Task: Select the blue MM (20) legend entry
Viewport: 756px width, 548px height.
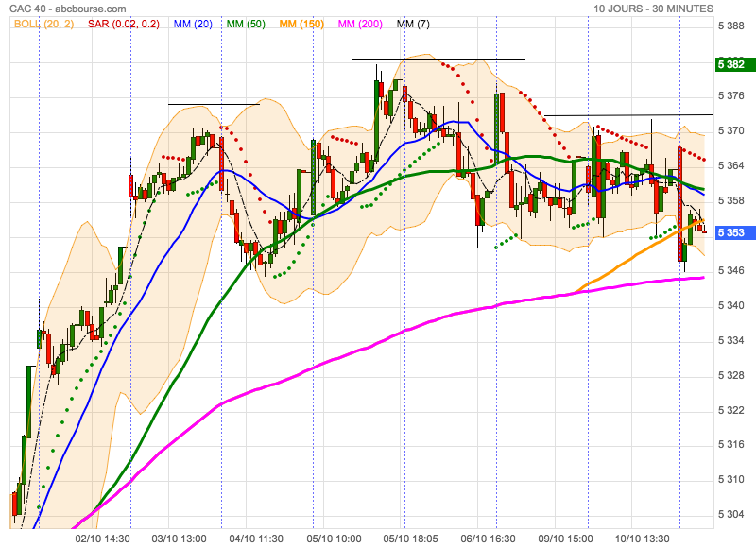Action: click(x=193, y=24)
